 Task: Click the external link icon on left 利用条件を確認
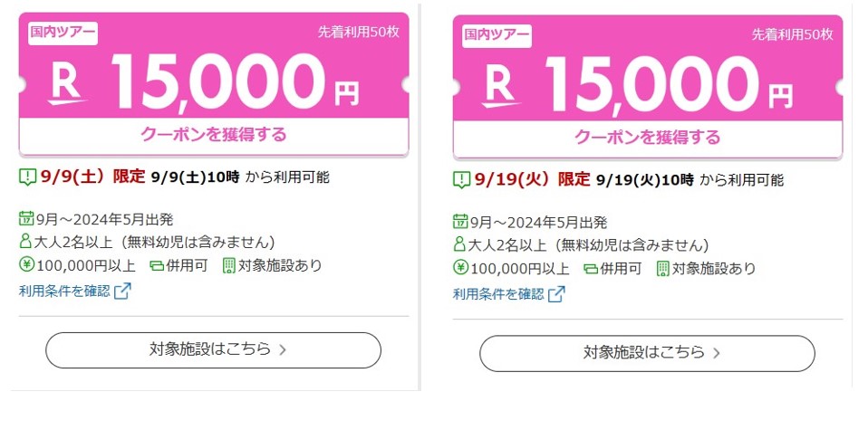tap(122, 291)
